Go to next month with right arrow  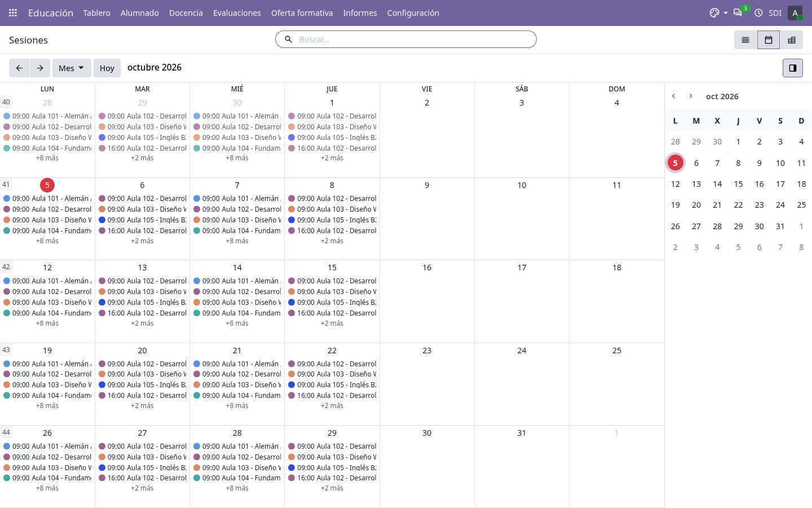(x=40, y=68)
